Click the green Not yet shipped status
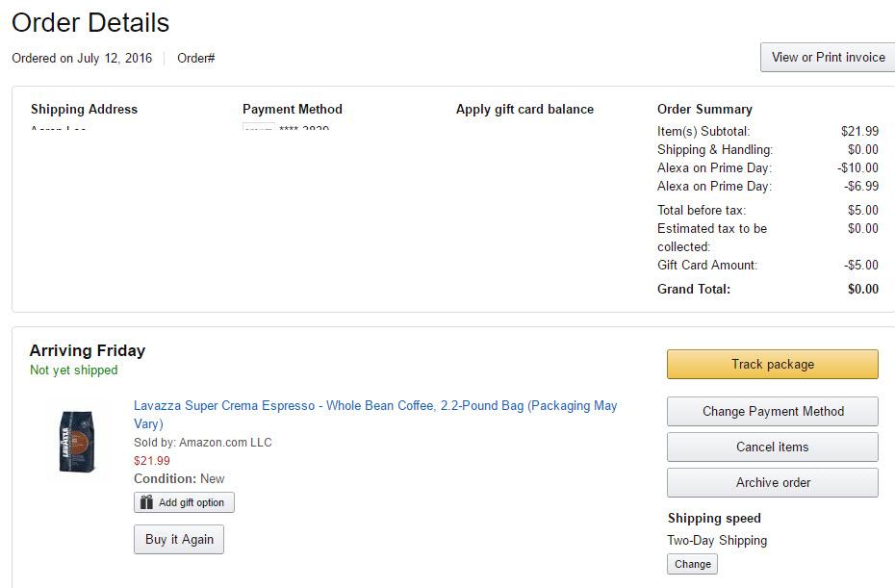This screenshot has width=895, height=588. pos(73,371)
